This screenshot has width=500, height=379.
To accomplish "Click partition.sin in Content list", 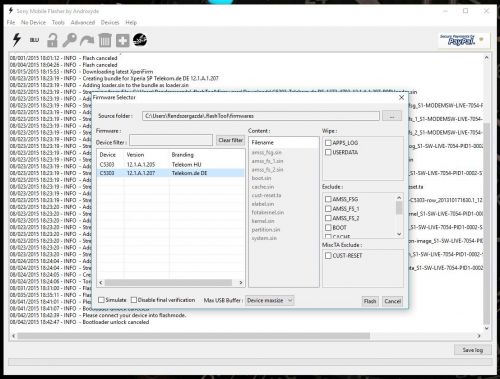I will [266, 230].
